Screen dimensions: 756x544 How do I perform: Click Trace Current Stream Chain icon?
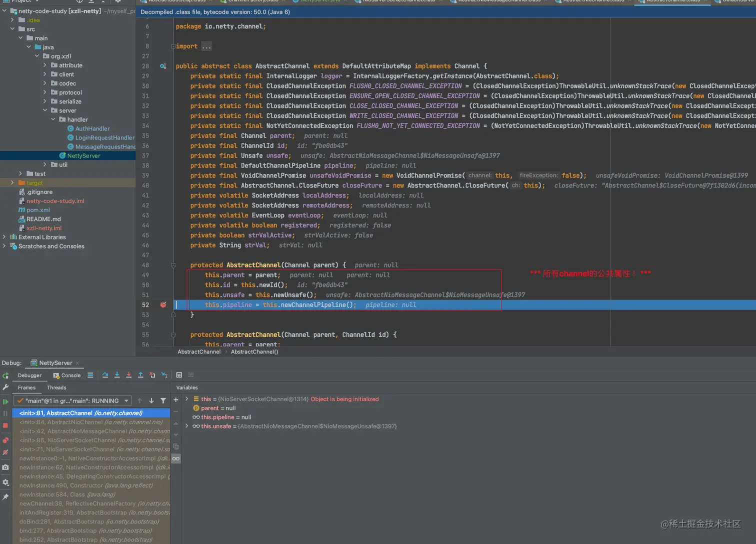[x=191, y=375]
